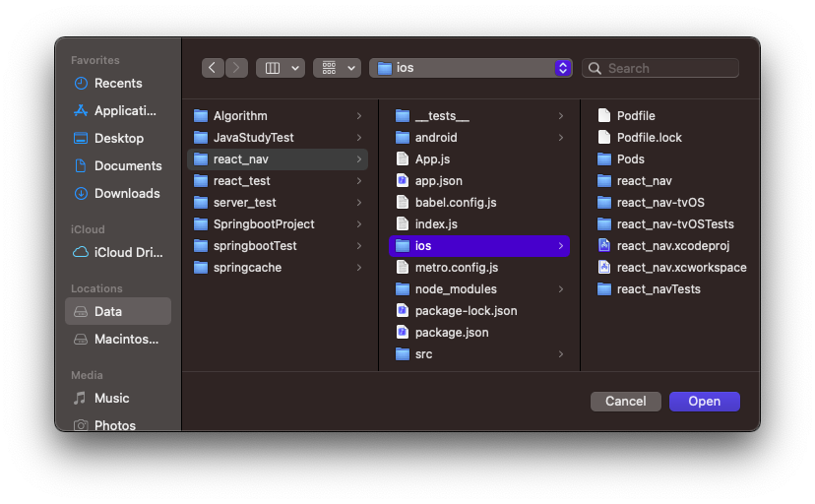Select the springcache folder
The width and height of the screenshot is (815, 504).
coord(278,268)
